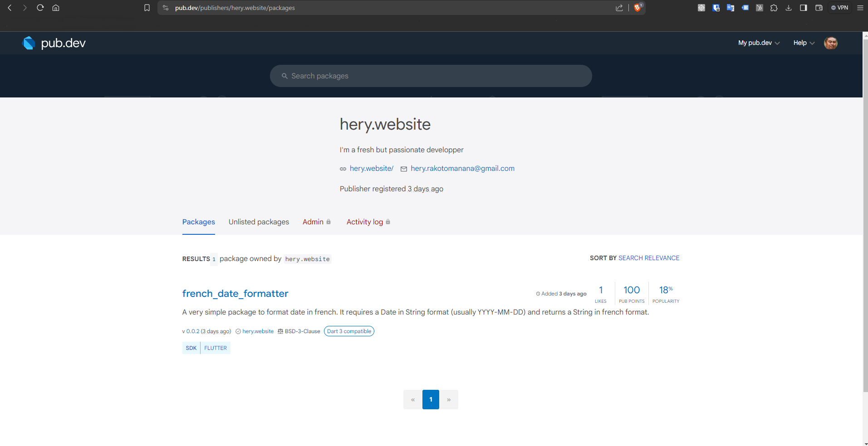View the 1 LIKES score
Screen dimensions: 868x446
(601, 294)
